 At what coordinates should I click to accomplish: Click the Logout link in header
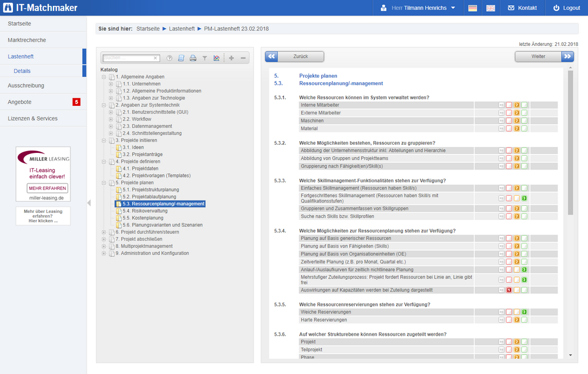pos(566,8)
